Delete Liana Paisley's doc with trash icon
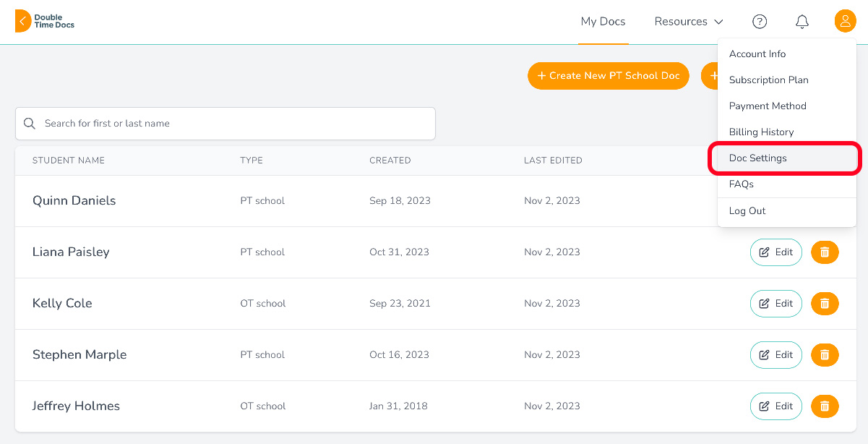 (825, 252)
